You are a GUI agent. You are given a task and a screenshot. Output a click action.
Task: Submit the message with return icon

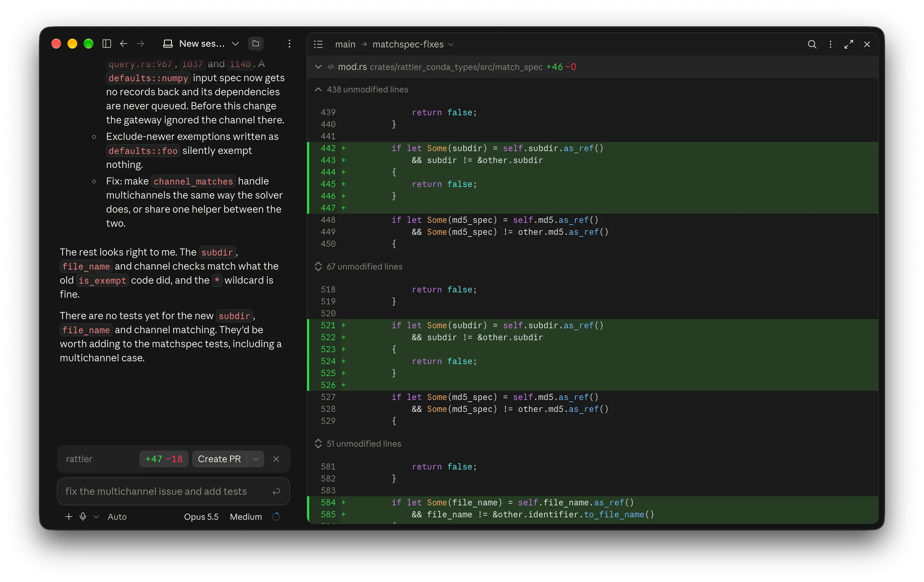pyautogui.click(x=276, y=491)
